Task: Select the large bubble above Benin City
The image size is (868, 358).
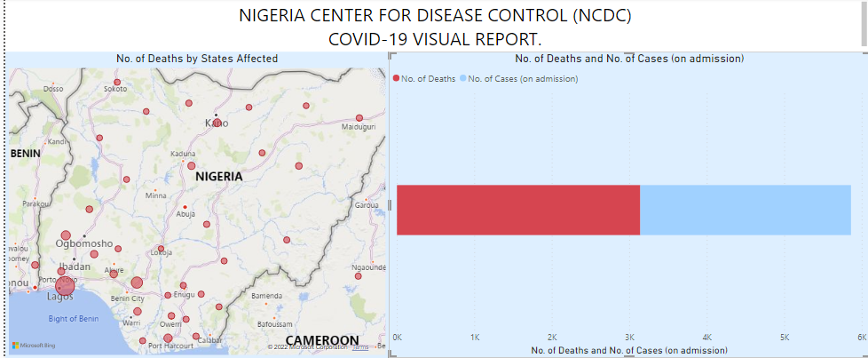Action: [137, 282]
